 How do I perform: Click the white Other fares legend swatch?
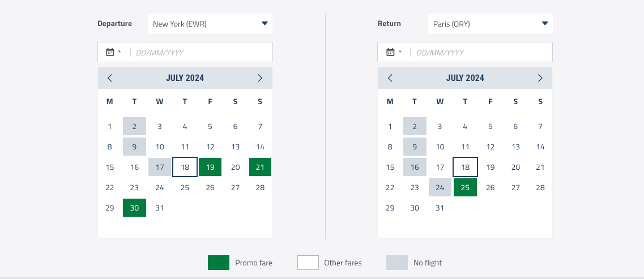(308, 263)
